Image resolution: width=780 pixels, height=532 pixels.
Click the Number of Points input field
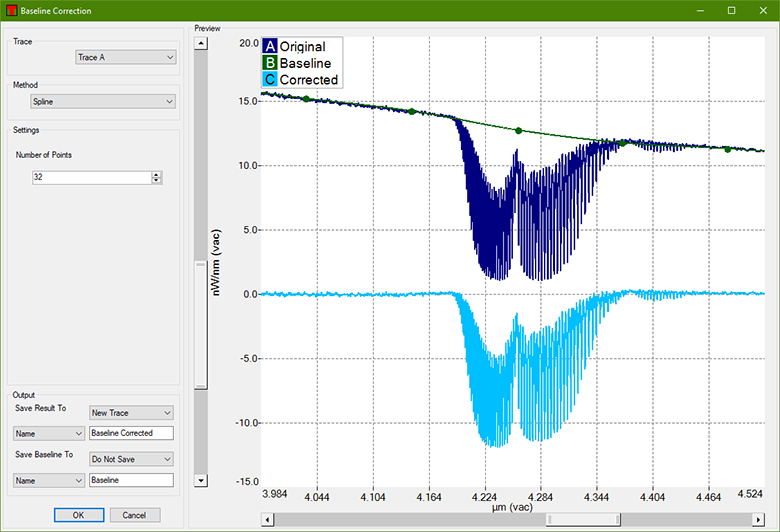click(x=90, y=178)
